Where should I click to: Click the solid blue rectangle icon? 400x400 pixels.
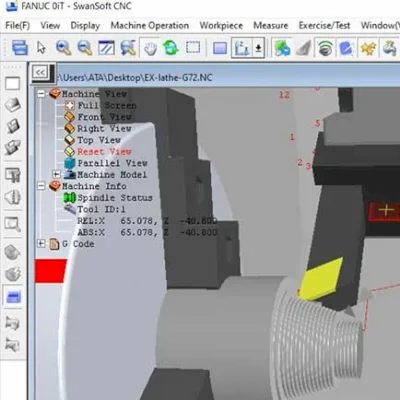click(x=220, y=48)
